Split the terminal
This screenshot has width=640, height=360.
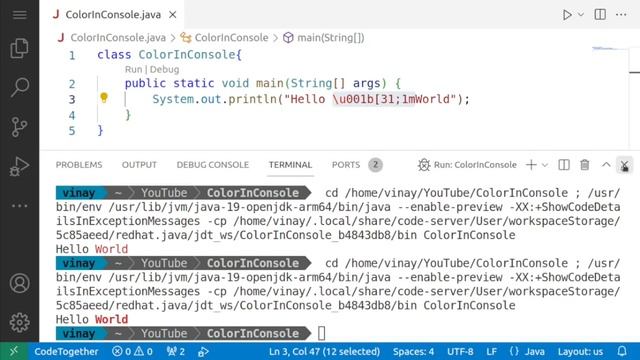point(564,165)
